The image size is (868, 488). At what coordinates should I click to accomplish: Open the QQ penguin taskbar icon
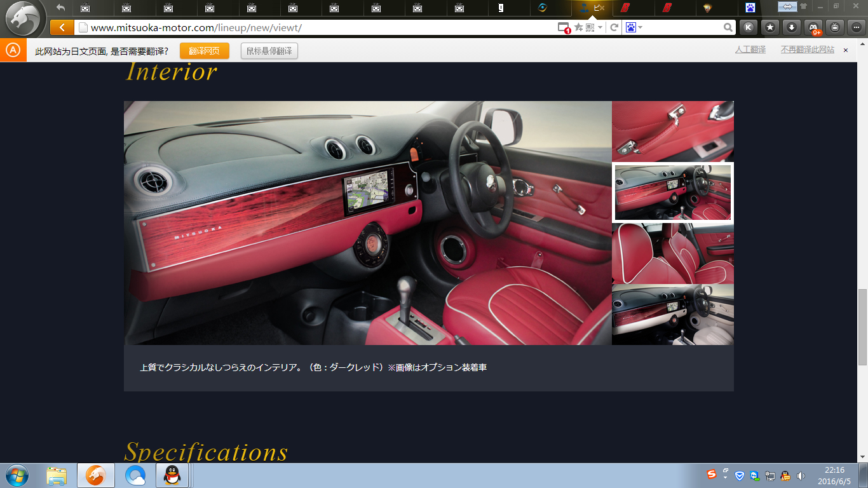coord(172,475)
